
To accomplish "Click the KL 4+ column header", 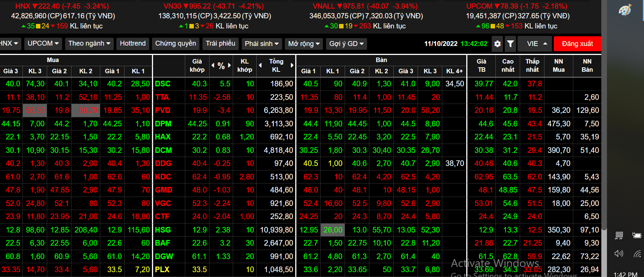I will point(455,71).
